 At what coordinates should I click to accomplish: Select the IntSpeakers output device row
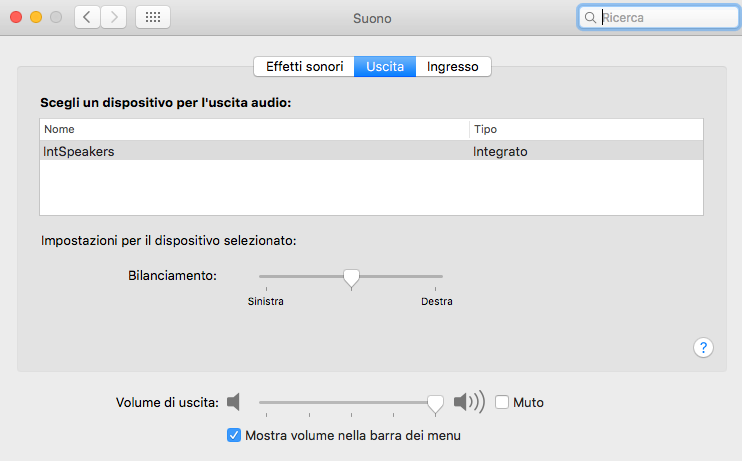coord(371,152)
